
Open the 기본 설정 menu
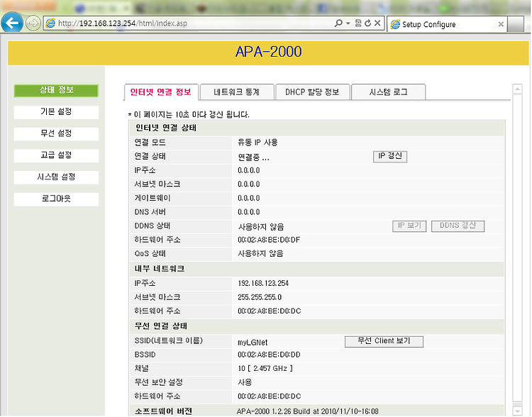point(56,112)
